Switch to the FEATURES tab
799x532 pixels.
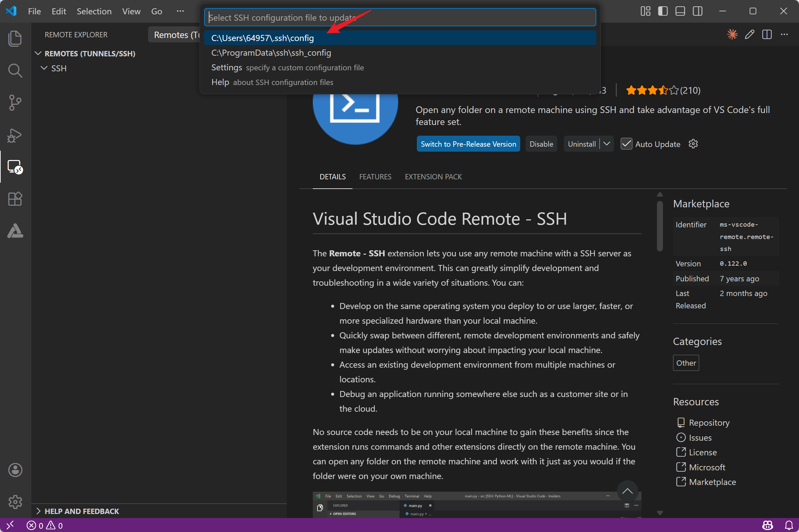375,177
